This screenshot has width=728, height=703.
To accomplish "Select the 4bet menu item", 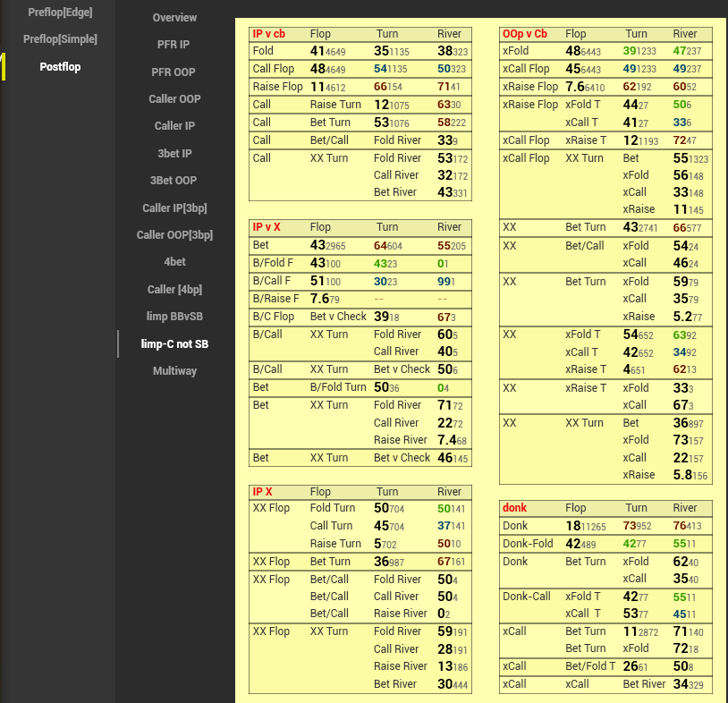I will [x=174, y=263].
